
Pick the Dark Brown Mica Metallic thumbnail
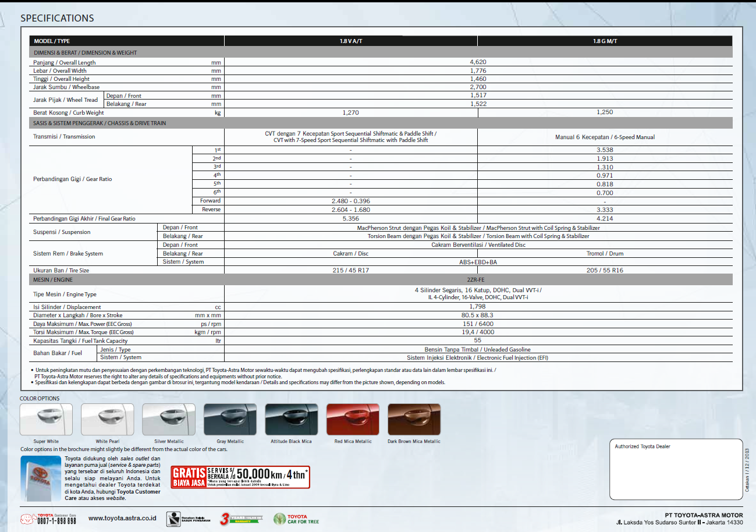(414, 420)
